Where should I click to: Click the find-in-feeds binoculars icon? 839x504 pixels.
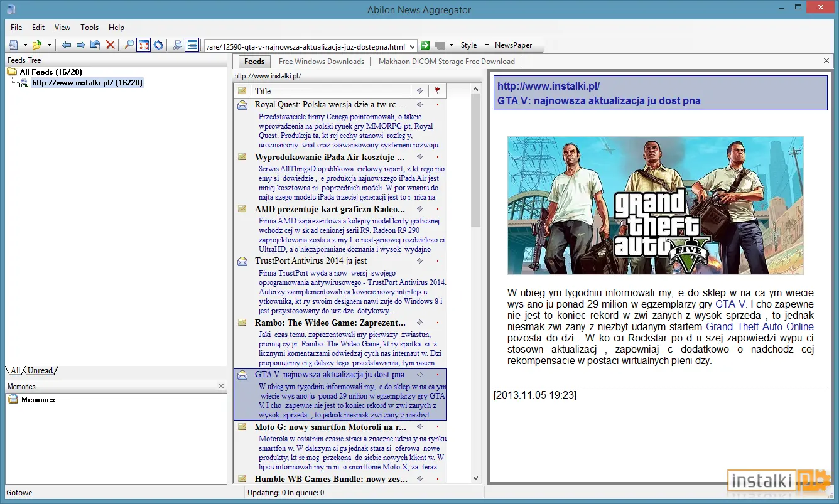[x=178, y=45]
